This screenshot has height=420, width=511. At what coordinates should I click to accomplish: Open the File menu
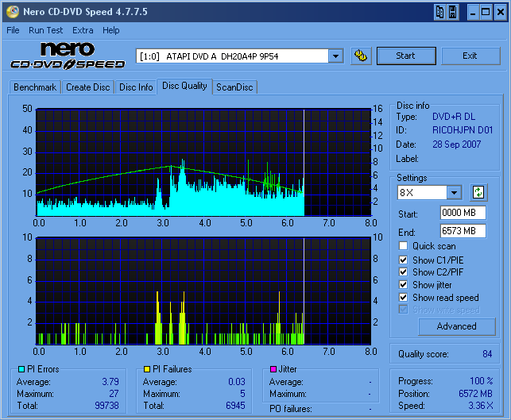(13, 30)
